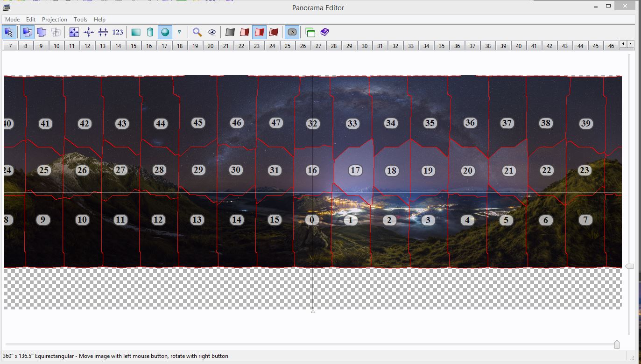
Task: Expand the projection dropdown arrow
Action: tap(179, 32)
